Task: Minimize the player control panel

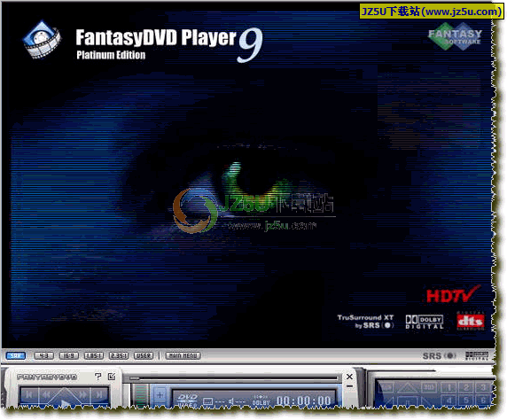Action: (349, 386)
